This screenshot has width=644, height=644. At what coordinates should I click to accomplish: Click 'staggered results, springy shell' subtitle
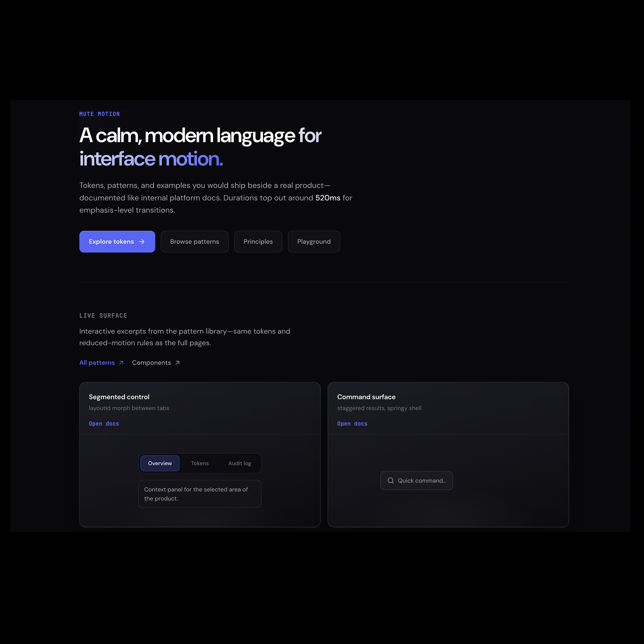click(379, 408)
